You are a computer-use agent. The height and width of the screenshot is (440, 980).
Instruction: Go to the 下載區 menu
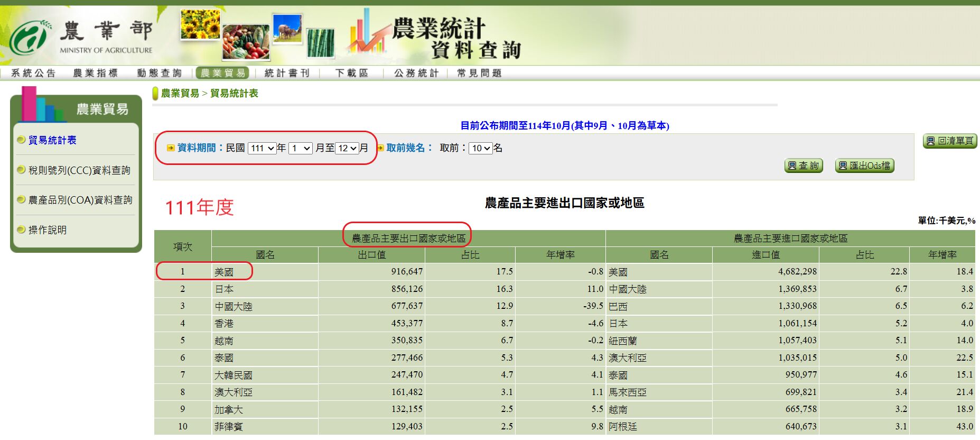352,73
